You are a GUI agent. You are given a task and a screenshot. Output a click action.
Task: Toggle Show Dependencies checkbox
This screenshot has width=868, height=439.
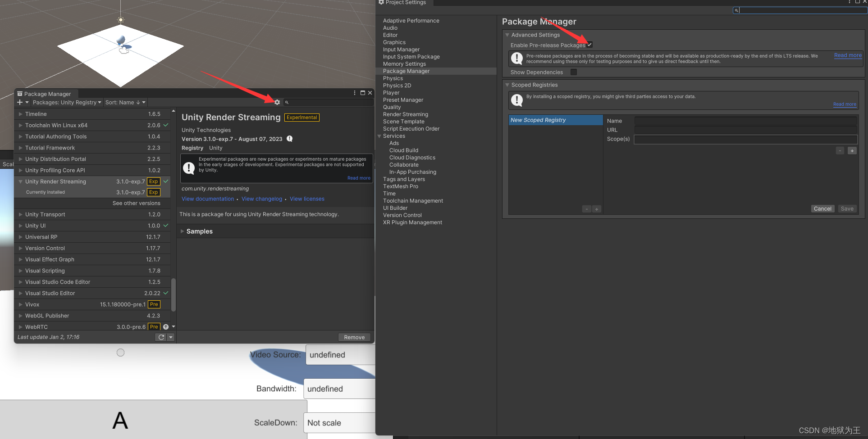[574, 72]
